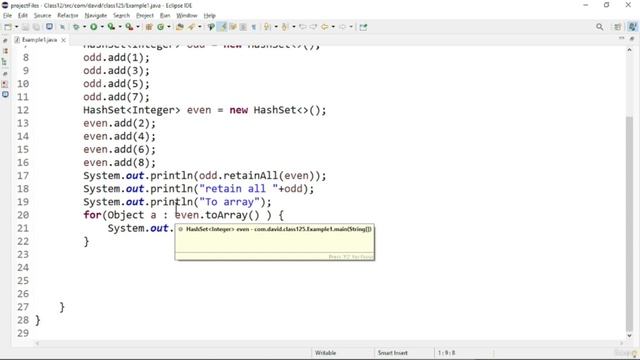Click "retain all " string on line 18
640x360 pixels.
[x=238, y=189]
